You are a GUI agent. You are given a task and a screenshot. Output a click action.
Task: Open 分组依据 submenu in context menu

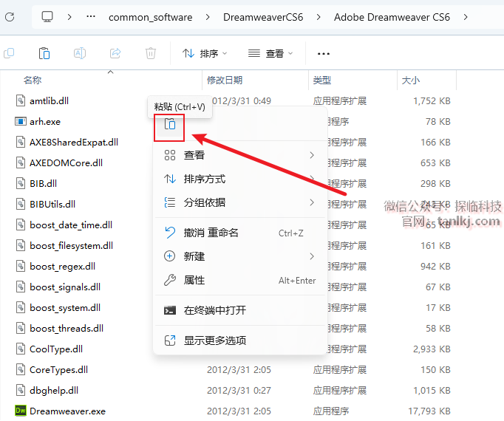pyautogui.click(x=240, y=202)
